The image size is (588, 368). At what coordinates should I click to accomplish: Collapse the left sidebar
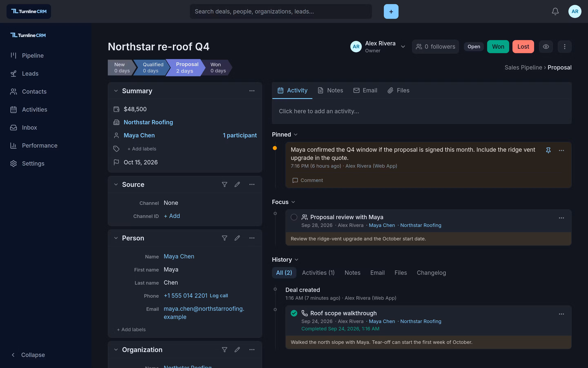(x=28, y=355)
